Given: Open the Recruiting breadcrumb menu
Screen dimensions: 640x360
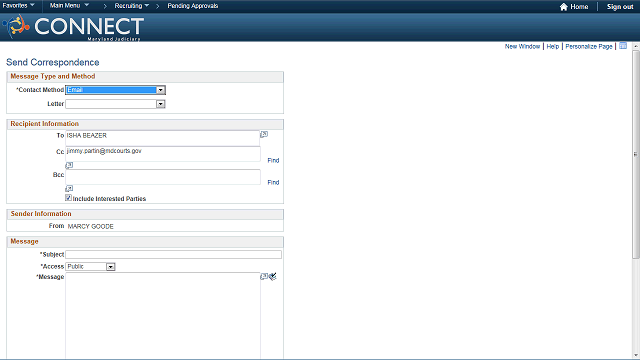Looking at the screenshot, I should point(131,6).
